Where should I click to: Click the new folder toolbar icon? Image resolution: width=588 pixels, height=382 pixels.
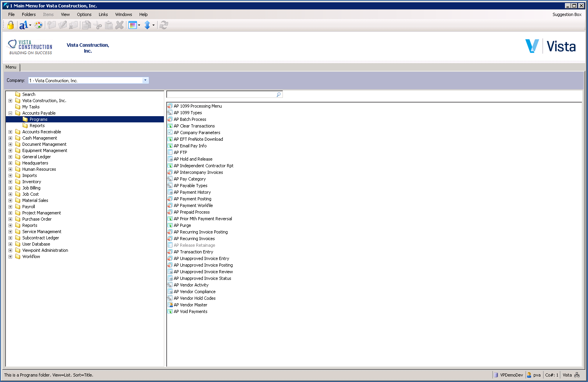click(x=52, y=25)
